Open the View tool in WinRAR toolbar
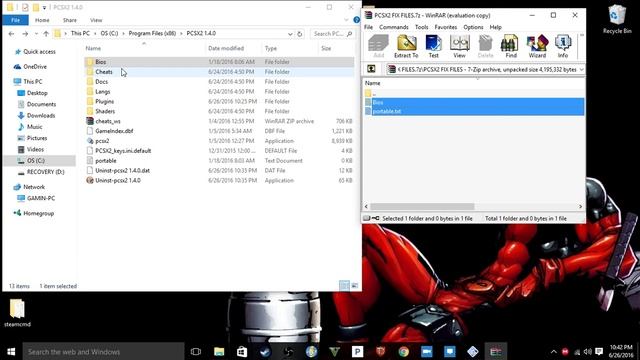This screenshot has height=360, width=640. 459,46
